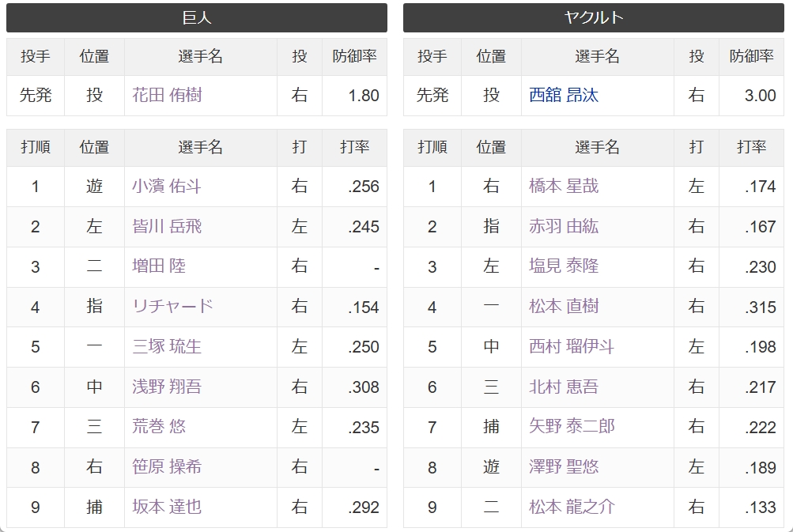Open 浅野 翔吾 player link
The image size is (793, 532).
point(167,387)
